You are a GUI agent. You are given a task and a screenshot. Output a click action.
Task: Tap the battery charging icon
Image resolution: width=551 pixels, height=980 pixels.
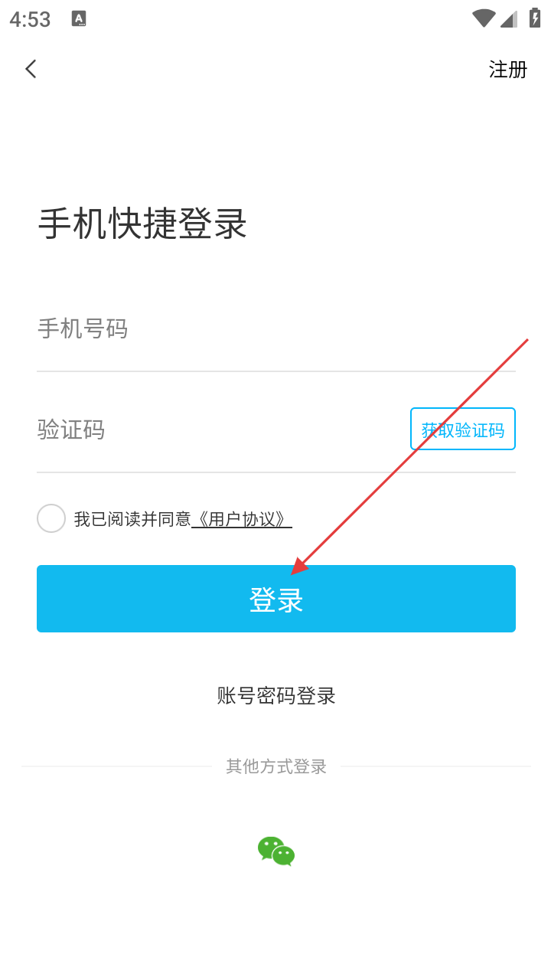[534, 18]
